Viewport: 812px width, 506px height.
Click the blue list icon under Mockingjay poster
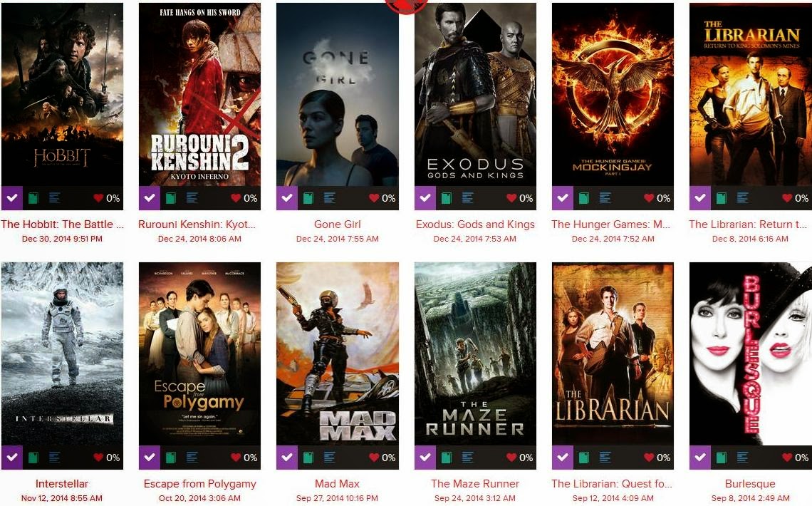click(x=605, y=198)
